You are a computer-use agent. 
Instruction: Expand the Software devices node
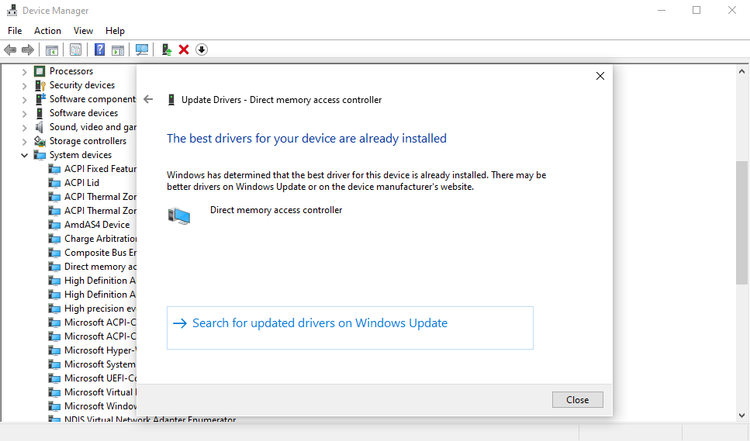[24, 113]
